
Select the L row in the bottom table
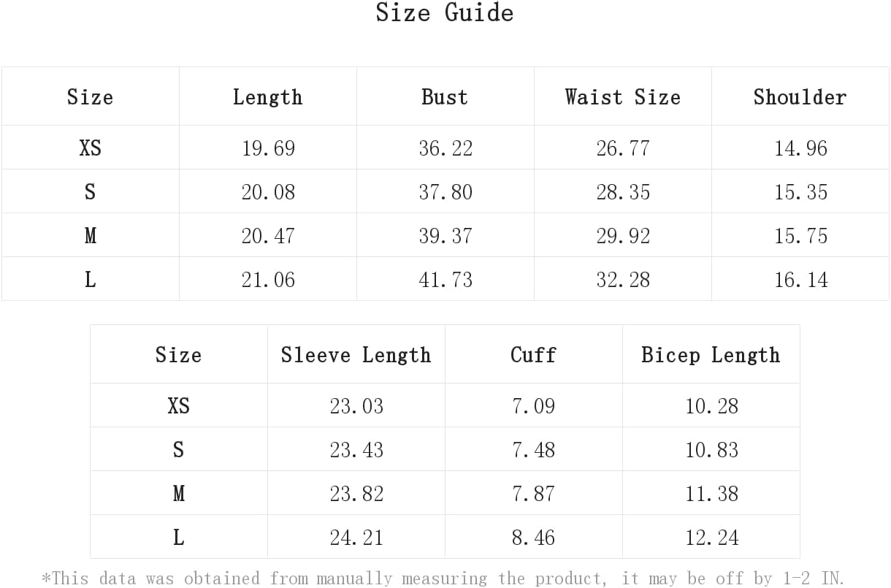coord(445,537)
